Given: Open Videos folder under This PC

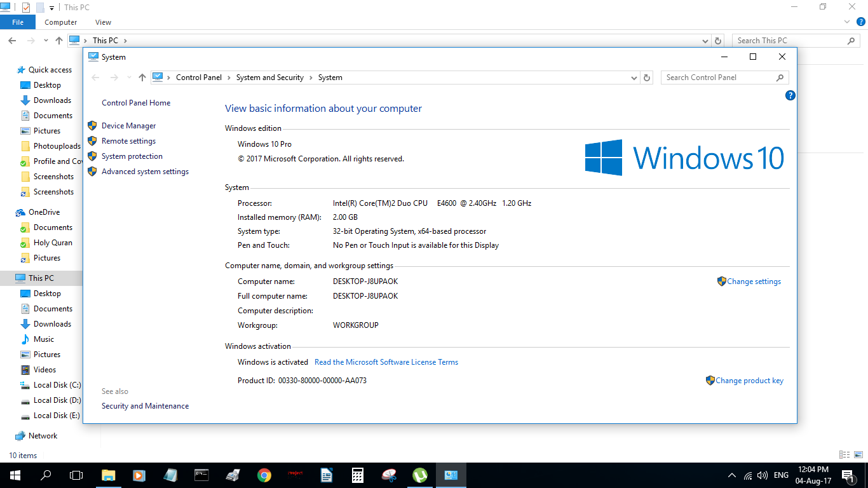Looking at the screenshot, I should point(45,370).
